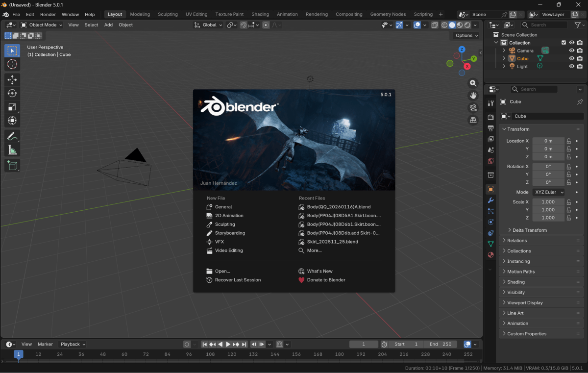Viewport: 588px width, 373px height.
Task: Open the Skirt_202511_25.blend recent file
Action: [x=332, y=242]
